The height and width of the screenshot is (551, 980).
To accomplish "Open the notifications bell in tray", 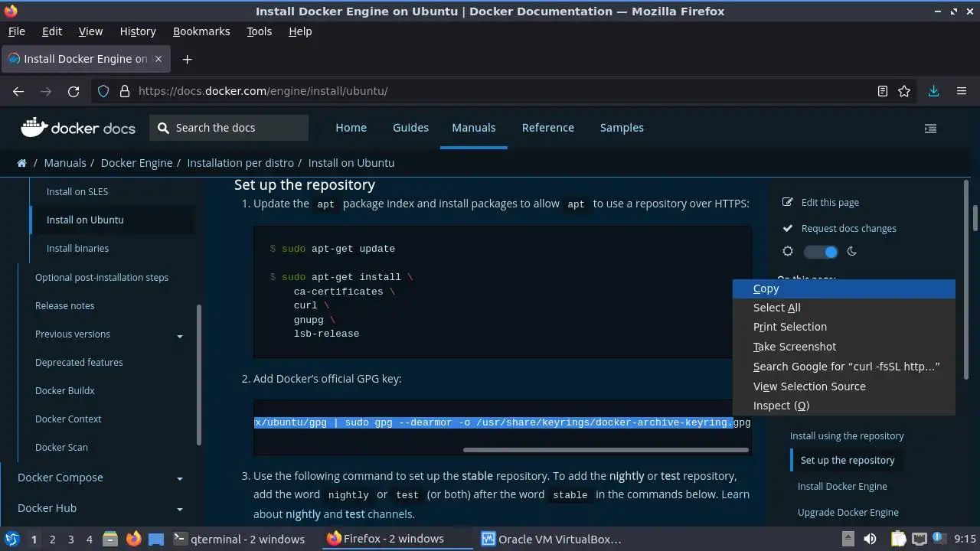I will (x=939, y=540).
